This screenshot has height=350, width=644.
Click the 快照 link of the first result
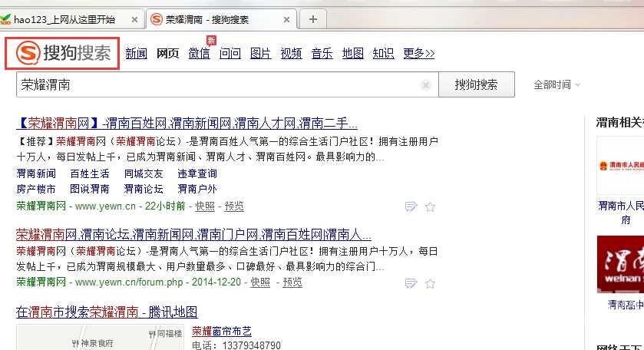point(205,206)
